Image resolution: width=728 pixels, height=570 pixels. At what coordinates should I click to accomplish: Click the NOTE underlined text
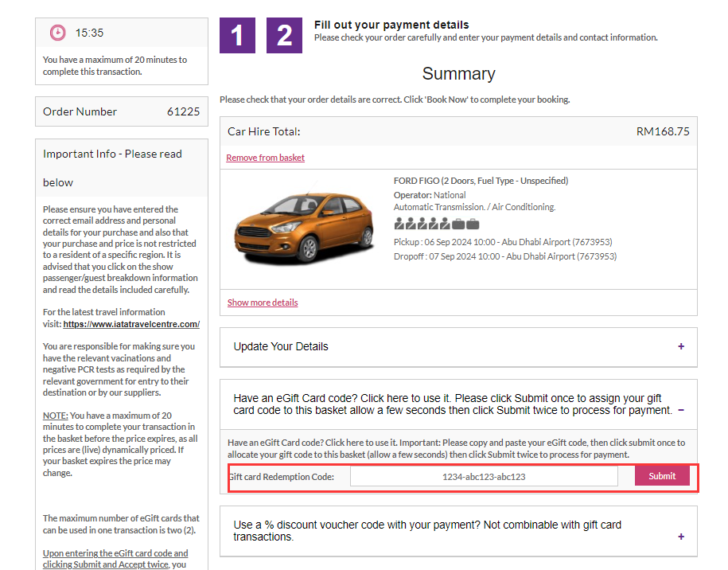(55, 416)
